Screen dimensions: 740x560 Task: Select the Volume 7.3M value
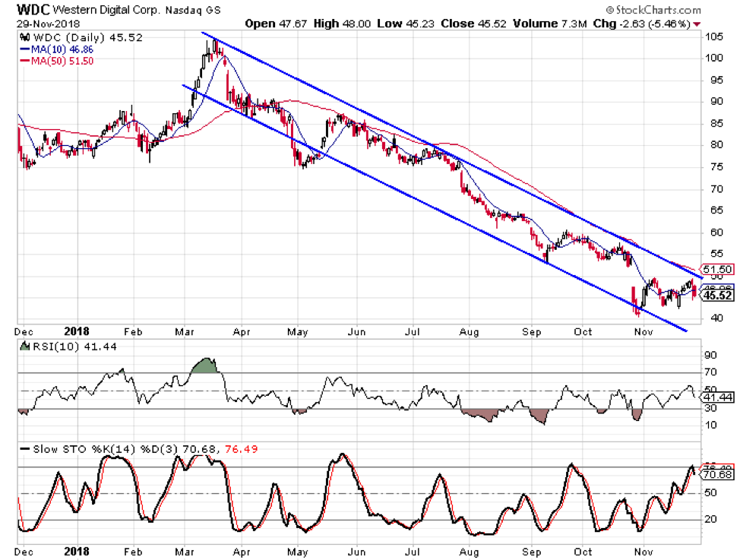pos(550,24)
